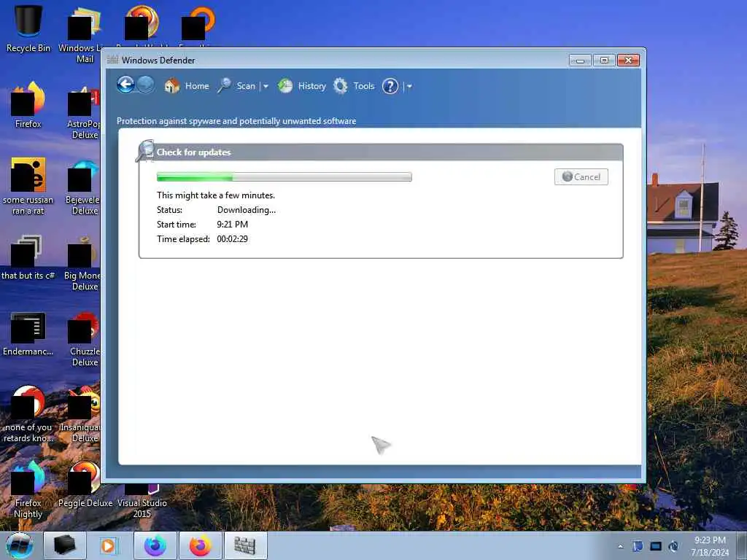Click the green update progress bar

click(284, 177)
